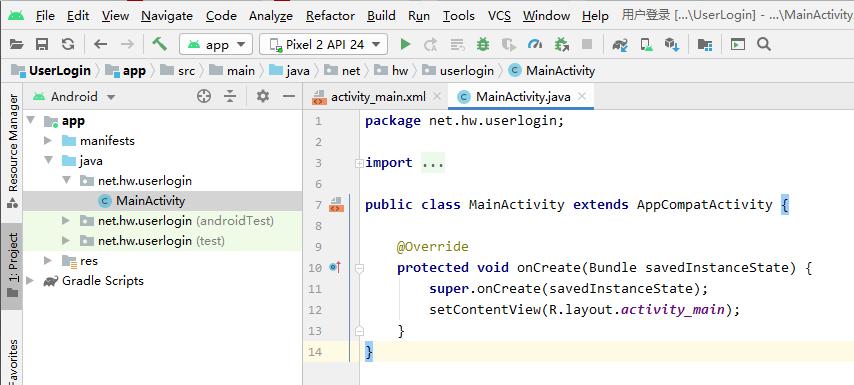Collapse the java folder
This screenshot has height=385, width=854.
pyautogui.click(x=48, y=161)
